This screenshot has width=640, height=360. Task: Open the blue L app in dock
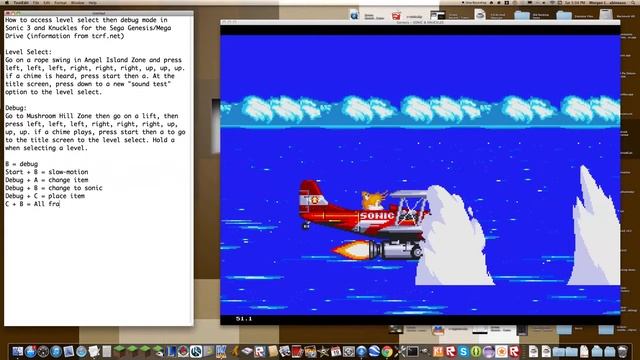(x=171, y=351)
